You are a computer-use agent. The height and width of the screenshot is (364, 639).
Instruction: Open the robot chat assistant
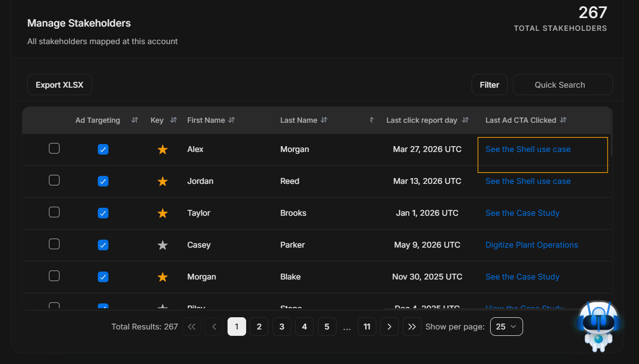598,325
